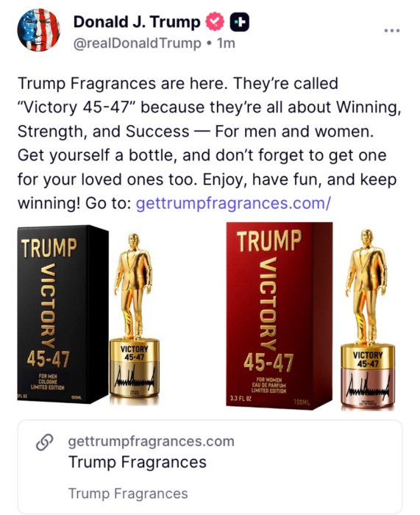
Task: Click the @realDonaldTrump handle
Action: [138, 43]
